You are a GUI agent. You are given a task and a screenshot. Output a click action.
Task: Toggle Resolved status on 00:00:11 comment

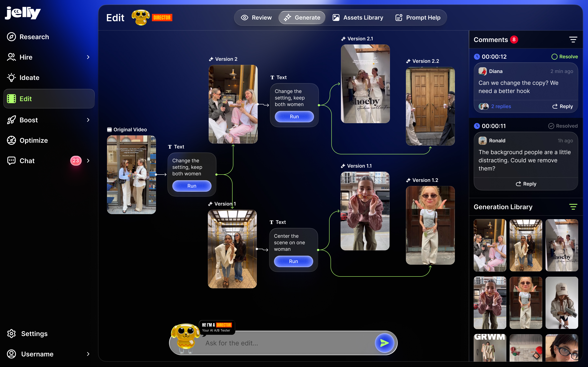tap(563, 126)
